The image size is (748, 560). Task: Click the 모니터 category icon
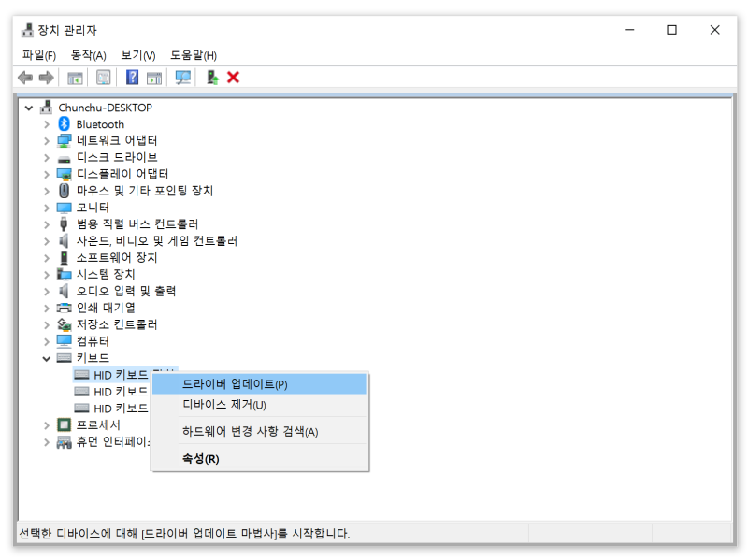pyautogui.click(x=64, y=208)
